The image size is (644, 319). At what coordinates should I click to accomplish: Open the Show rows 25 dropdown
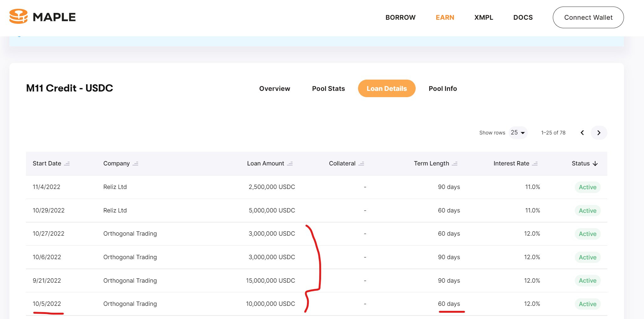click(x=518, y=133)
